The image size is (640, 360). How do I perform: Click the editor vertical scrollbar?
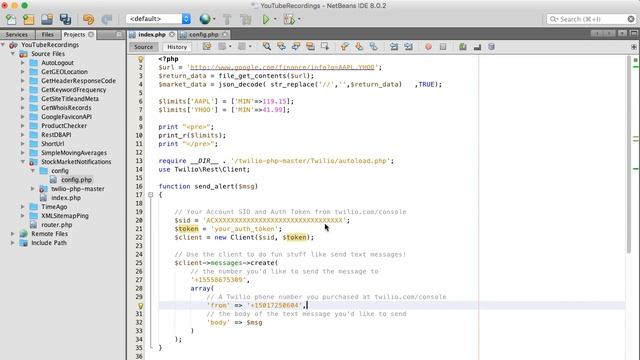(629, 154)
